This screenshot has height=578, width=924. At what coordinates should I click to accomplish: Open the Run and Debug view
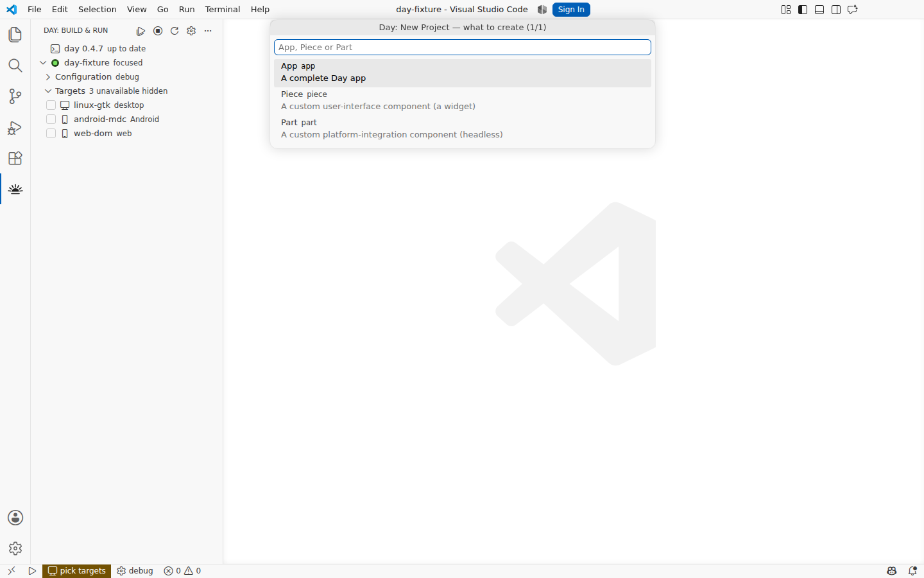click(x=15, y=127)
